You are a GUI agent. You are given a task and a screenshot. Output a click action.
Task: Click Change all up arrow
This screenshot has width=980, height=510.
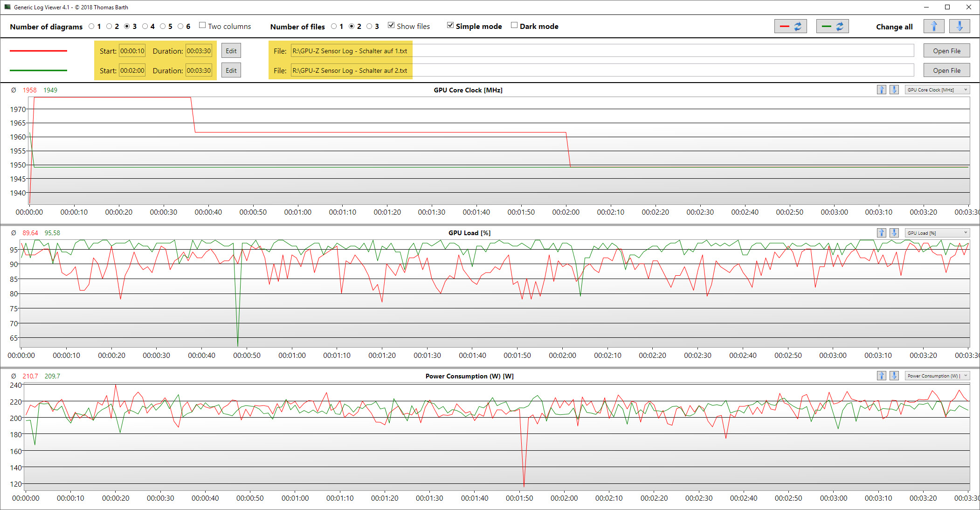(933, 27)
